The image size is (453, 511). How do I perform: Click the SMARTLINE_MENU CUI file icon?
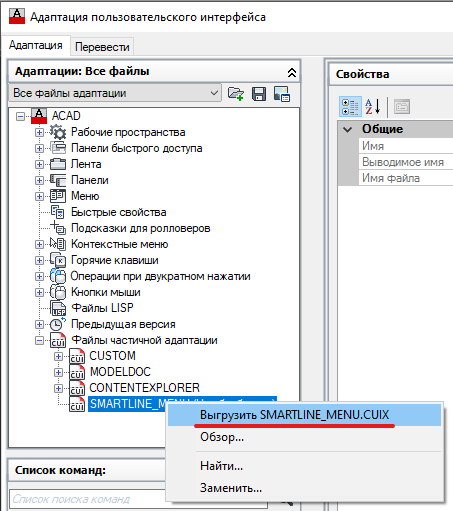pyautogui.click(x=77, y=404)
